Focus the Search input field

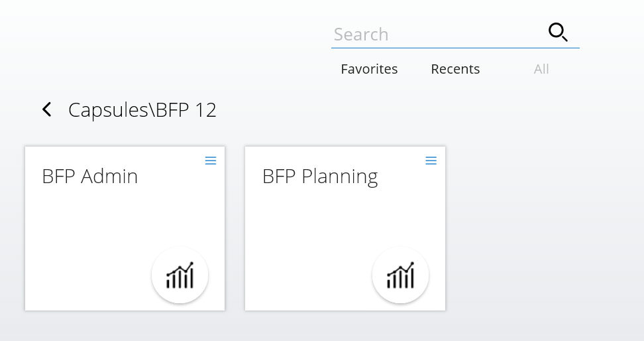437,34
